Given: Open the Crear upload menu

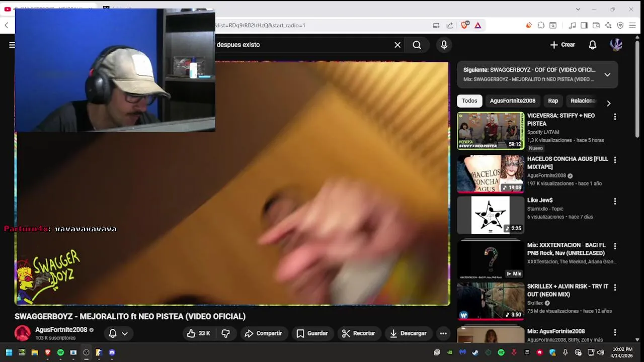Looking at the screenshot, I should click(562, 45).
